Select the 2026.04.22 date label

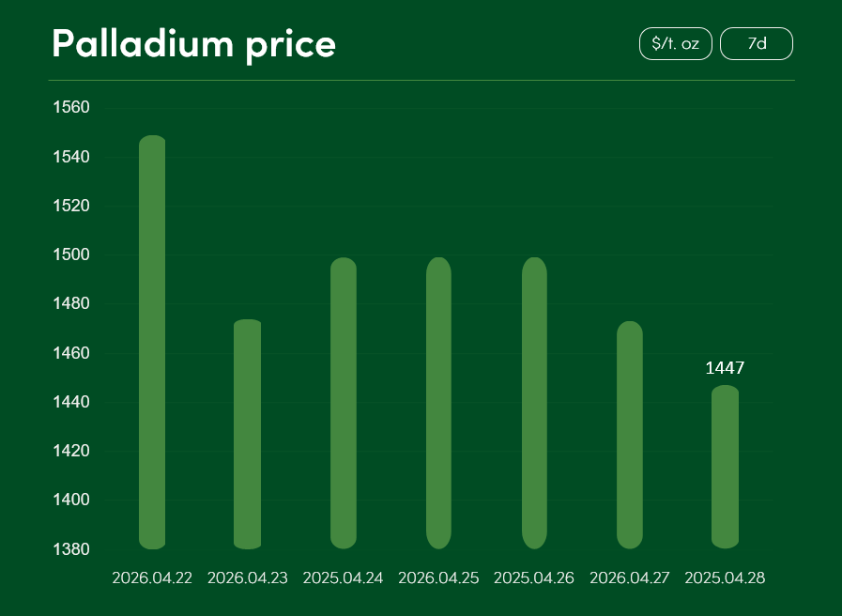coord(152,578)
